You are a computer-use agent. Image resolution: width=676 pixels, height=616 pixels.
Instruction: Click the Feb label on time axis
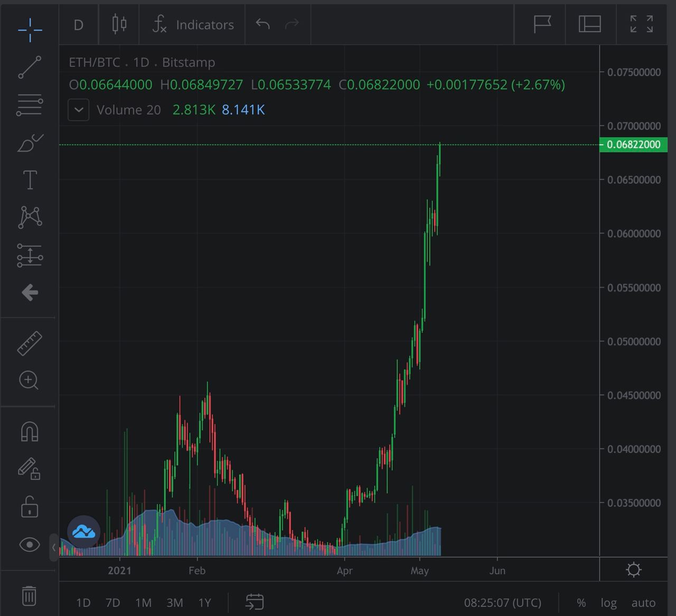coord(197,571)
